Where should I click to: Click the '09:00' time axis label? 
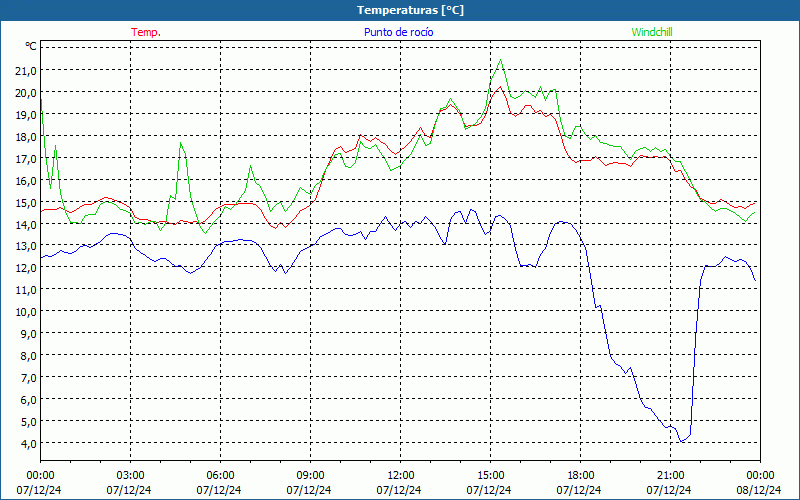310,476
